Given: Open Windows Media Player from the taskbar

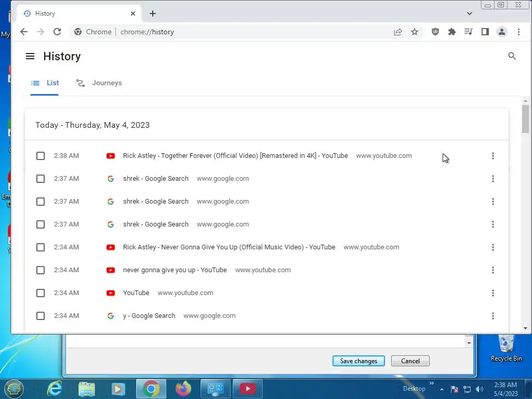Looking at the screenshot, I should click(x=118, y=389).
